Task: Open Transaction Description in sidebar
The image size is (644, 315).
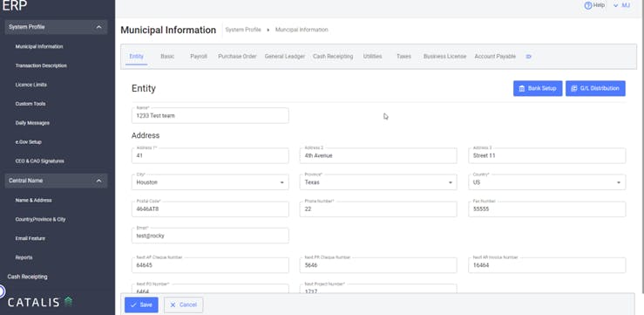Action: (41, 65)
